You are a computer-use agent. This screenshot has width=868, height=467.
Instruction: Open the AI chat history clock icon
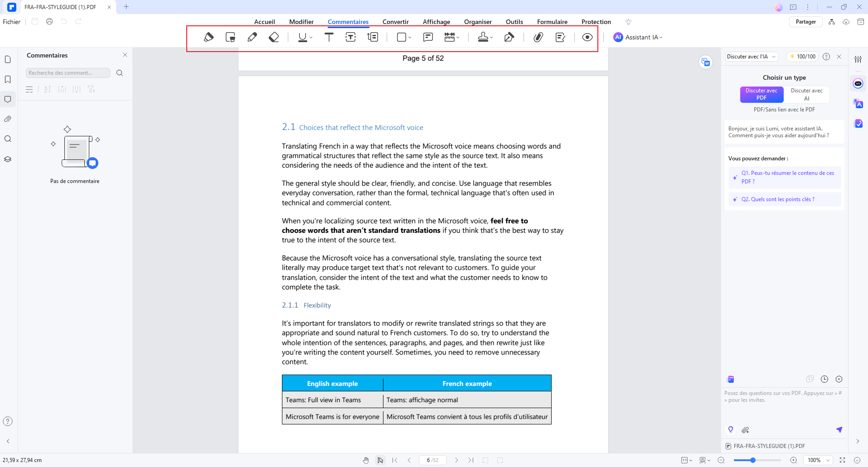pyautogui.click(x=824, y=379)
